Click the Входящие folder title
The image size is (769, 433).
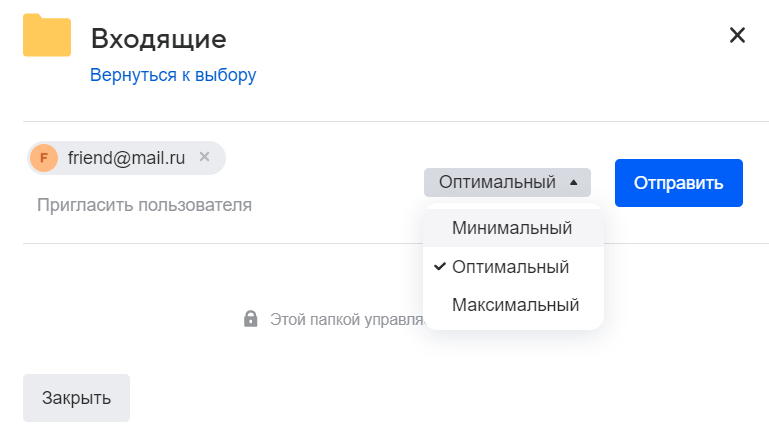point(158,39)
